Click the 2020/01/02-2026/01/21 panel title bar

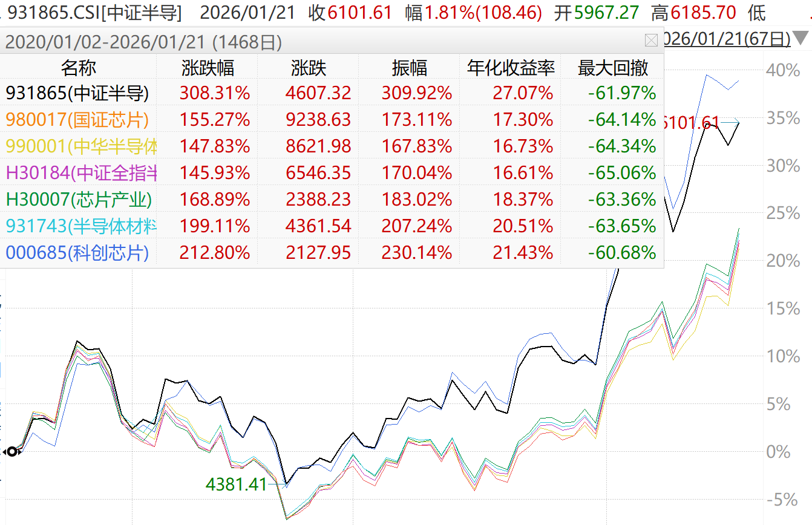[144, 42]
